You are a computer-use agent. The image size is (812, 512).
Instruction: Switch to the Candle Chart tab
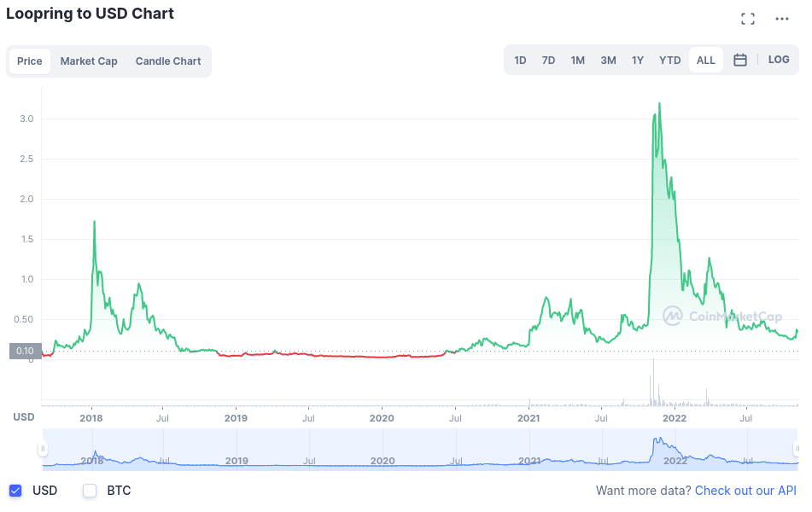click(168, 61)
